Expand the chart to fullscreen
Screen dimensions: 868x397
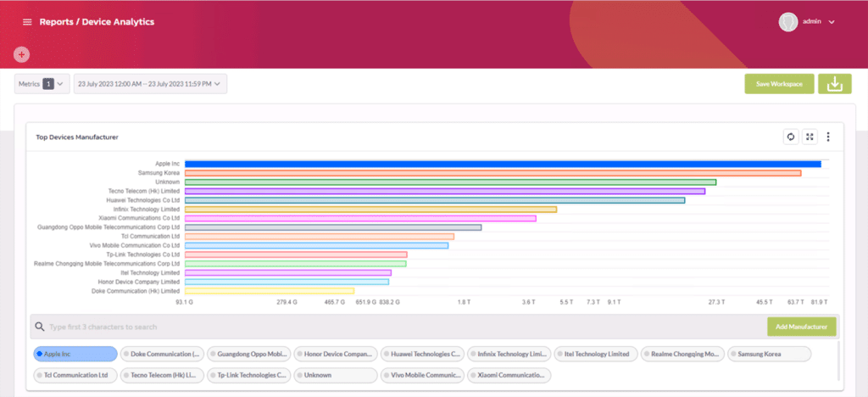pos(810,137)
